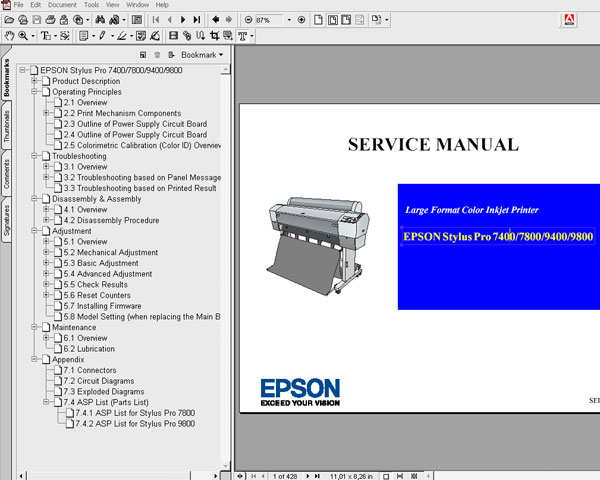Screen dimensions: 600x480
Task: Expand 5.3 Basic Adjustment bookmark
Action: click(x=46, y=263)
